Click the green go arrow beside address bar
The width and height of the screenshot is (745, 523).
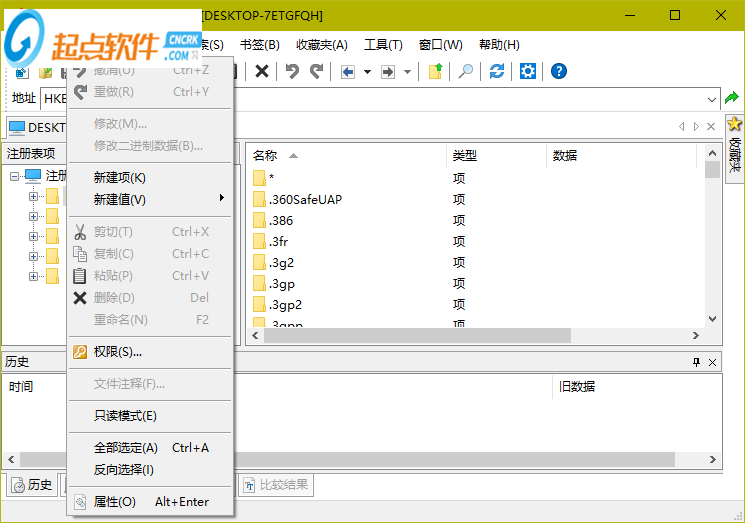click(732, 98)
